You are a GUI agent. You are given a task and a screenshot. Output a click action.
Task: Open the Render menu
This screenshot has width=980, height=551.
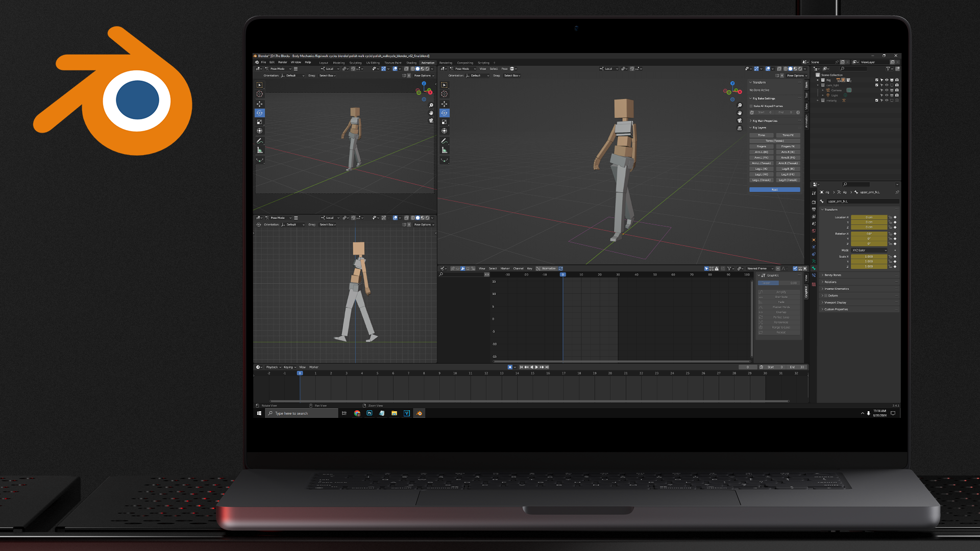[x=282, y=62]
